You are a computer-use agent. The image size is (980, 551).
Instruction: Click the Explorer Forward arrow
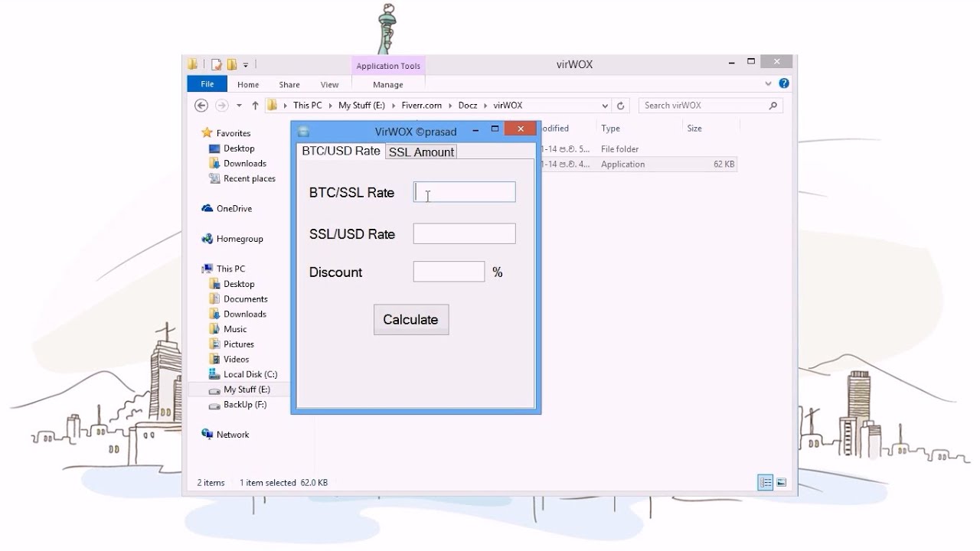click(222, 106)
